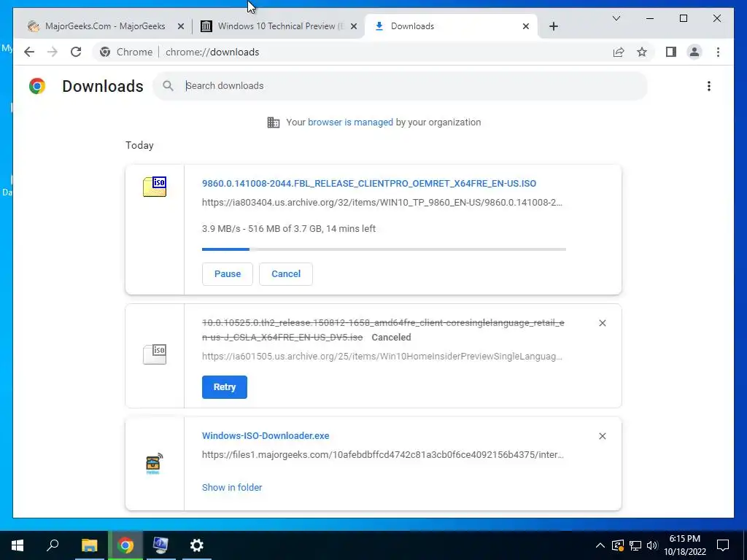Go back using the browser back arrow
This screenshot has height=560, width=747.
point(29,52)
